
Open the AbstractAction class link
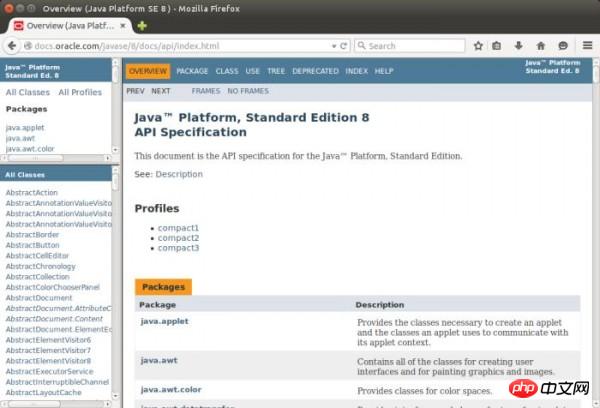tap(32, 193)
